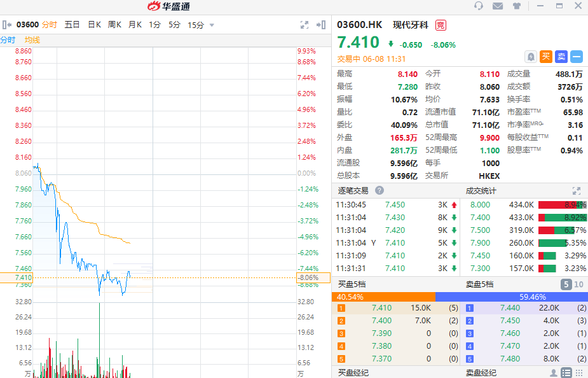The image size is (588, 378).
Task: Set price alert bell icon
Action: (531, 57)
